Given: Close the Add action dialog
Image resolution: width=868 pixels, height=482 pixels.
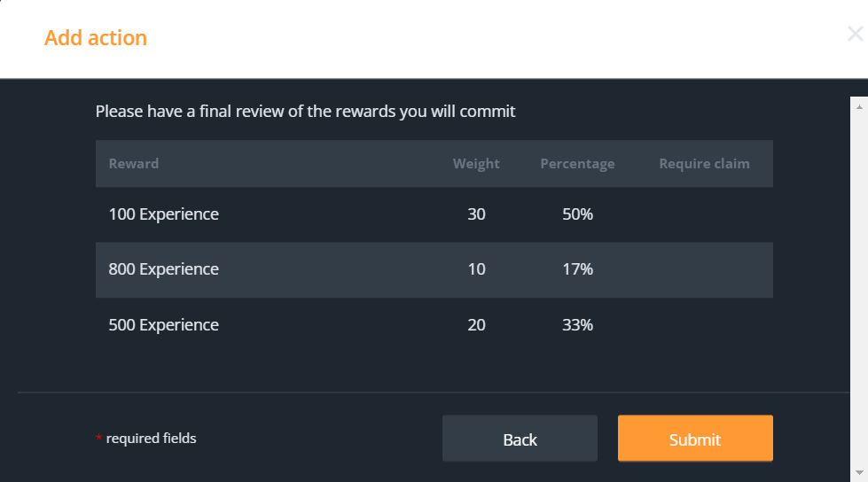Looking at the screenshot, I should (855, 35).
